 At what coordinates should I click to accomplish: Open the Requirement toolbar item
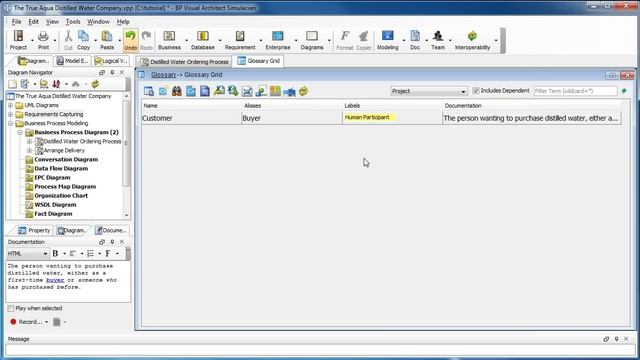tap(240, 40)
